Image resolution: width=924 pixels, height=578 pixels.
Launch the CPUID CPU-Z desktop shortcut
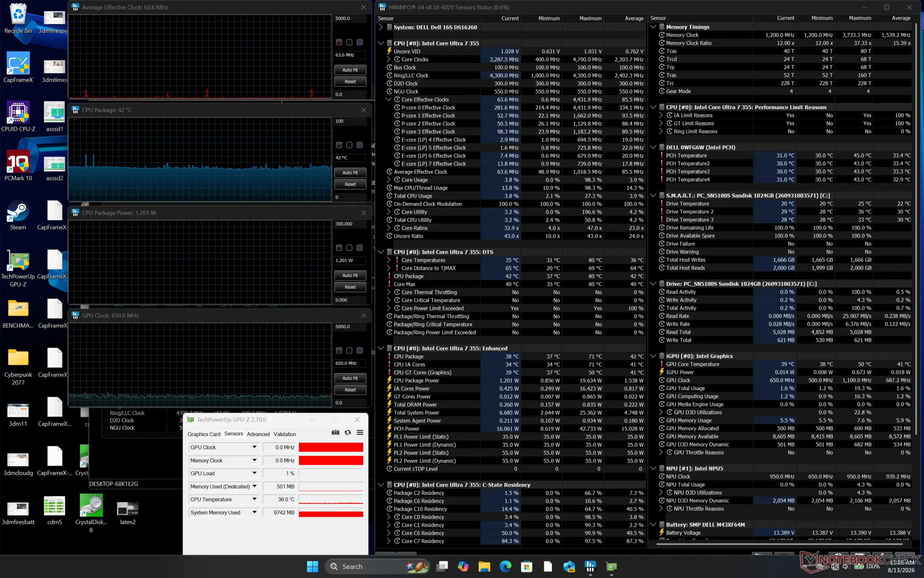18,116
